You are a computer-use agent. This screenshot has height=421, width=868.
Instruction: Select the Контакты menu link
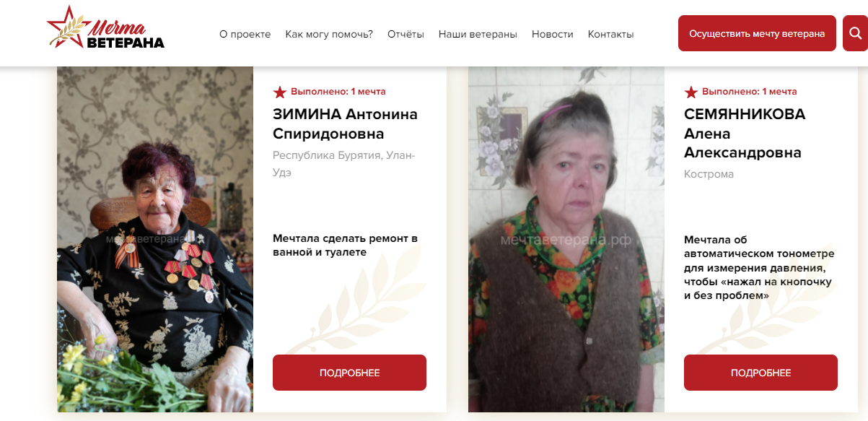pyautogui.click(x=611, y=34)
